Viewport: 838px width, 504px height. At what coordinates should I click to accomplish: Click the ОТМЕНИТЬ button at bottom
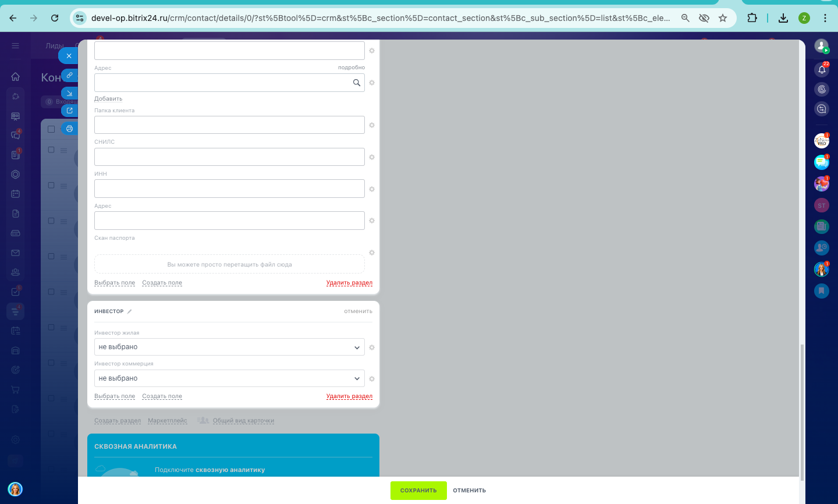pos(470,491)
